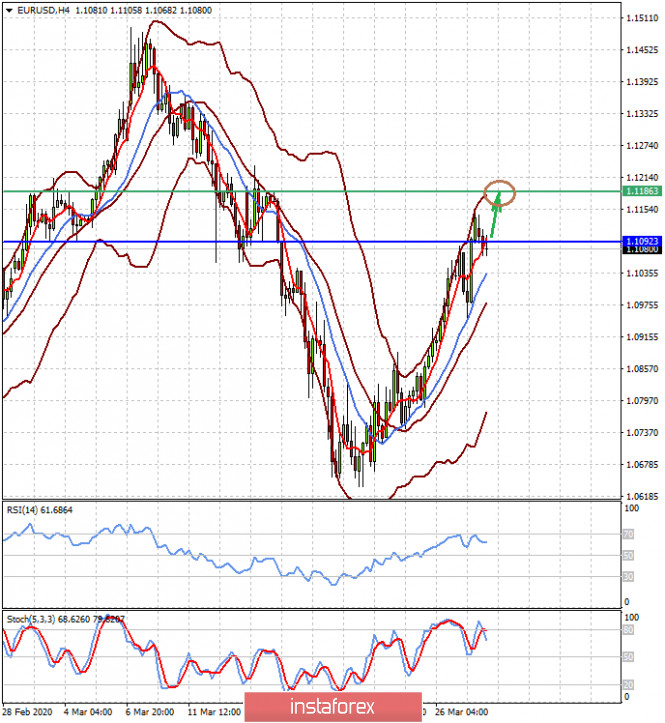
Task: Click the RSI(14) indicator label
Action: [26, 508]
